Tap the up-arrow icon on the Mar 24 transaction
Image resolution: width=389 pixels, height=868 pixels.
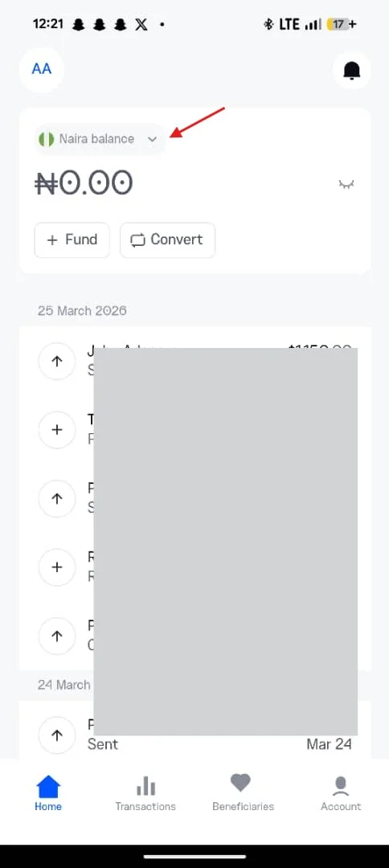(x=56, y=735)
